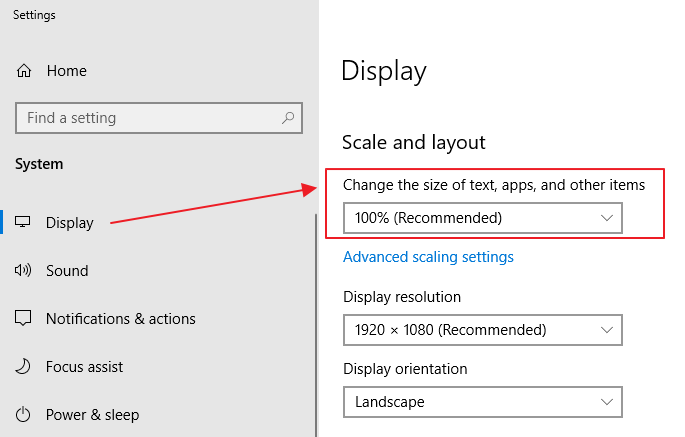685x437 pixels.
Task: Click the search magnifier icon
Action: [288, 118]
